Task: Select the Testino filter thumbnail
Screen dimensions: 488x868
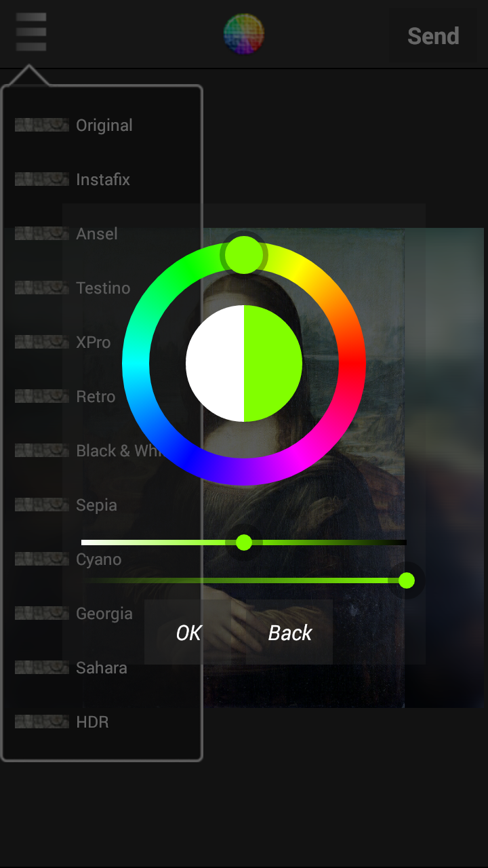Action: click(42, 288)
